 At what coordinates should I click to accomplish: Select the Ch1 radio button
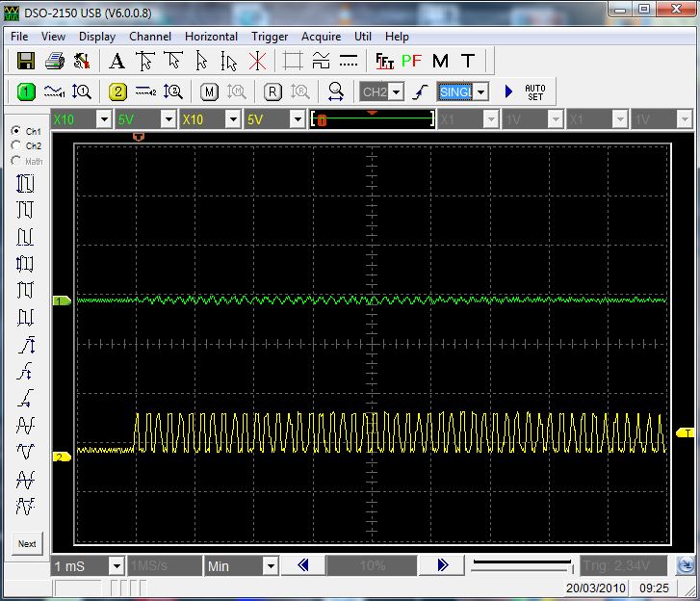16,130
